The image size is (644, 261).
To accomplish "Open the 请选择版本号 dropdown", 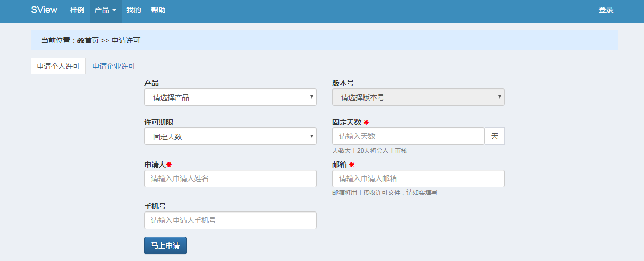I will tap(418, 97).
